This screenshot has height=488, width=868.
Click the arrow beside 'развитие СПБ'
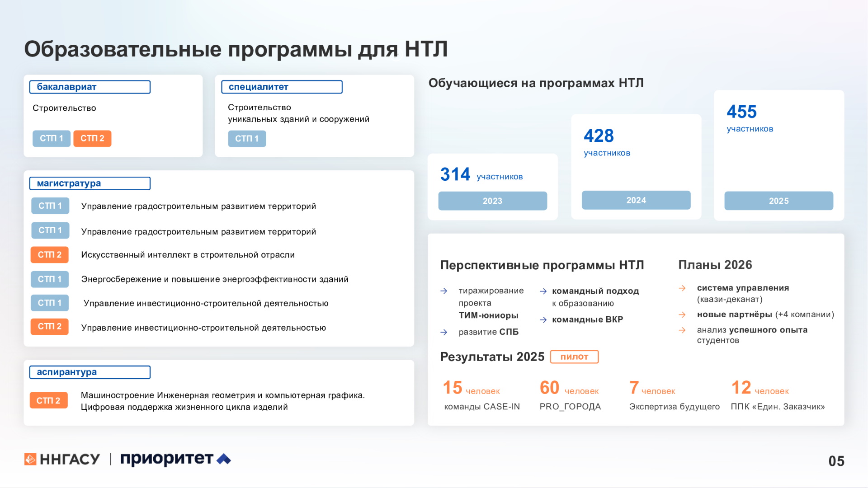pos(444,332)
